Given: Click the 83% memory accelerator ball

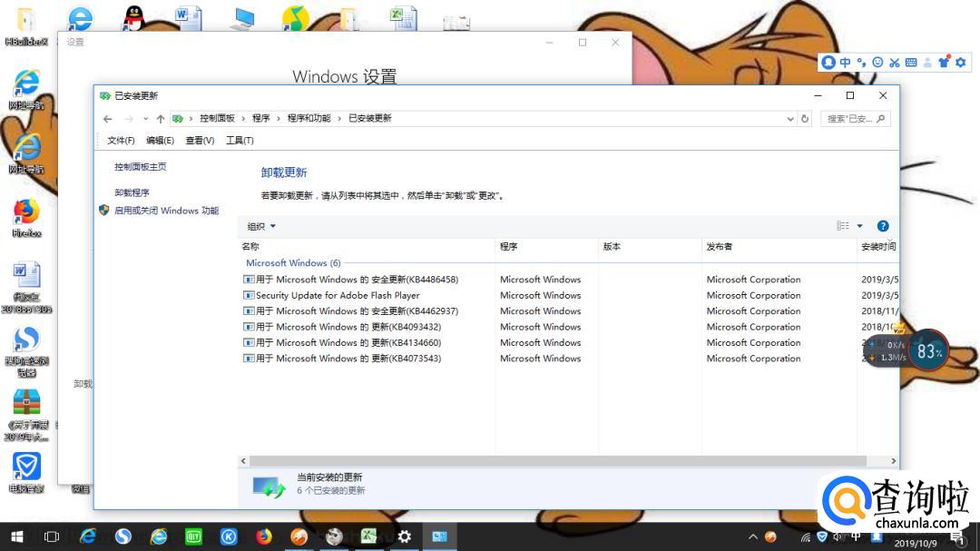Looking at the screenshot, I should point(928,351).
